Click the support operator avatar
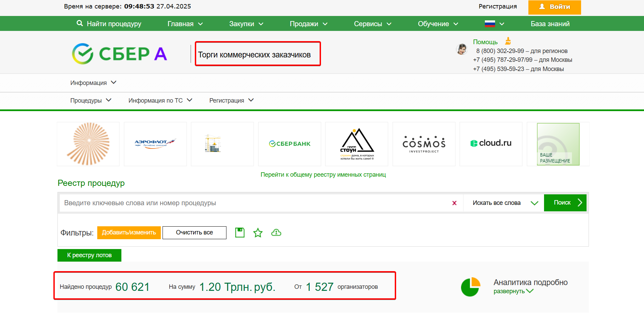This screenshot has height=317, width=644. pos(461,49)
